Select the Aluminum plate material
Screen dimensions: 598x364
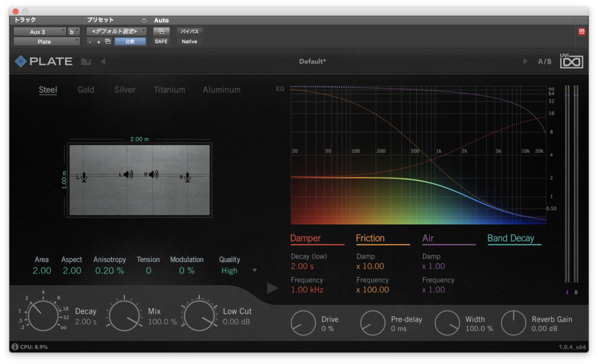click(221, 90)
